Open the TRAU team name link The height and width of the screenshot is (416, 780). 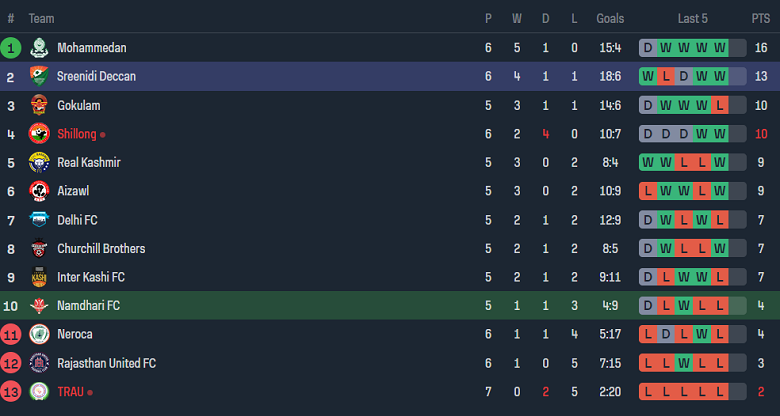point(70,392)
